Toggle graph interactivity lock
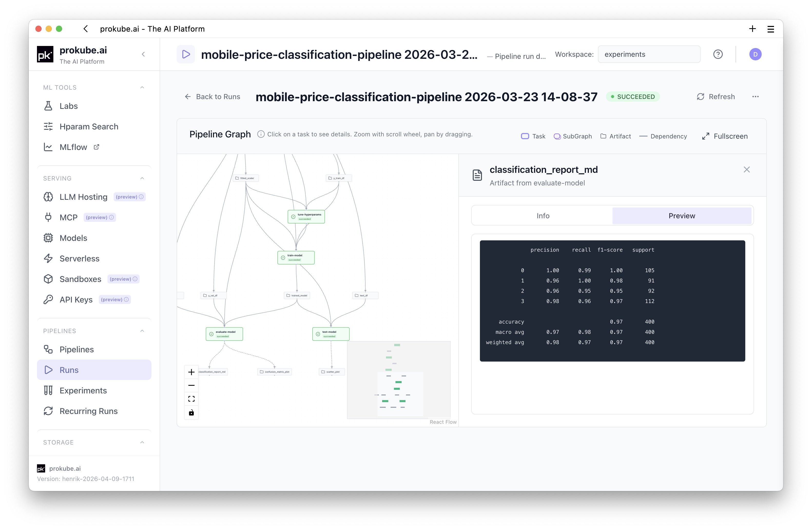The width and height of the screenshot is (812, 529). (191, 413)
